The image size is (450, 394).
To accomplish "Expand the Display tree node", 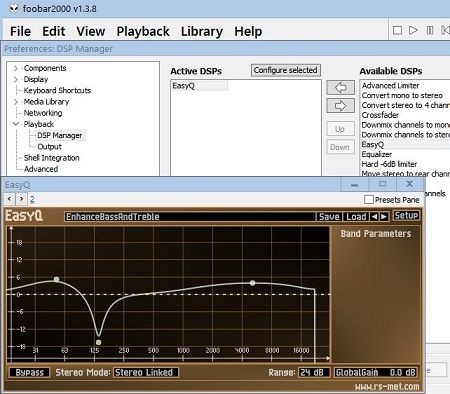I will (x=16, y=79).
